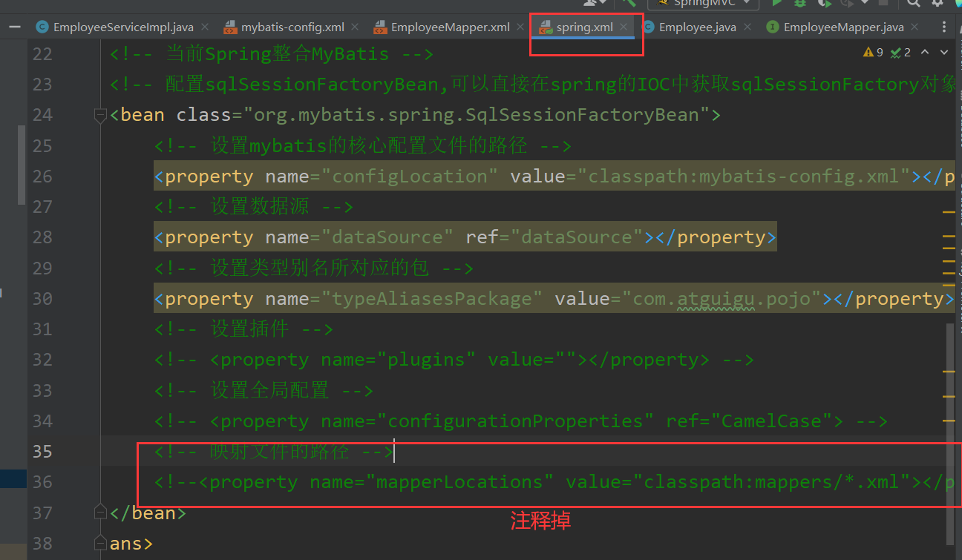Click the name="dataSource" attribute value on line 28
This screenshot has width=962, height=560.
[x=387, y=237]
